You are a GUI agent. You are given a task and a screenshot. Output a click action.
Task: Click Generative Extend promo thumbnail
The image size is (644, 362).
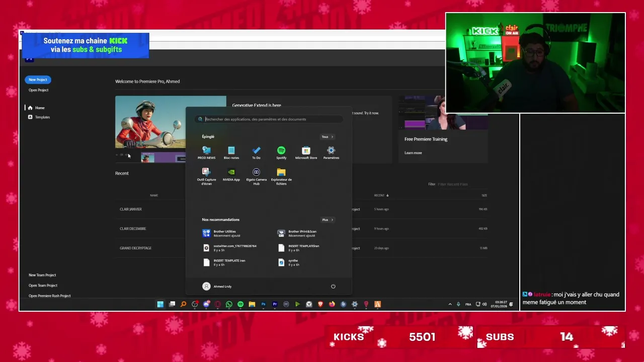(x=171, y=129)
